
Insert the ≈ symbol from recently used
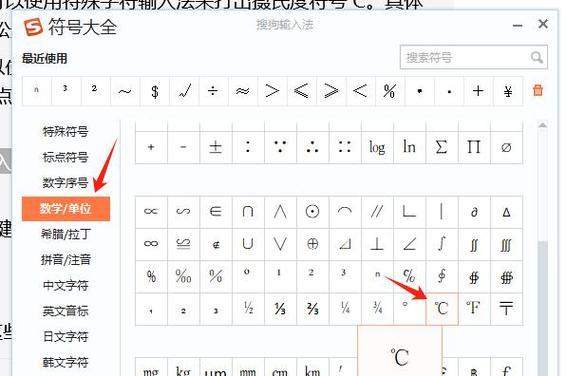243,91
